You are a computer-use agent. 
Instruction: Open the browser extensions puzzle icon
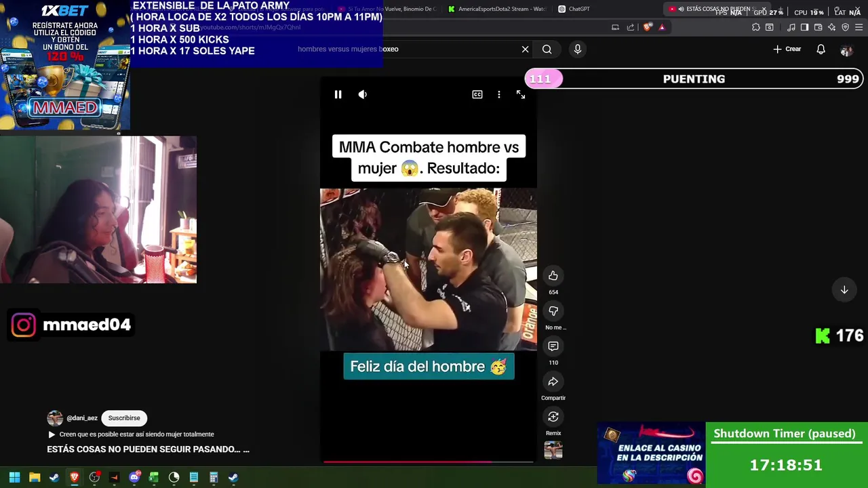tap(756, 28)
